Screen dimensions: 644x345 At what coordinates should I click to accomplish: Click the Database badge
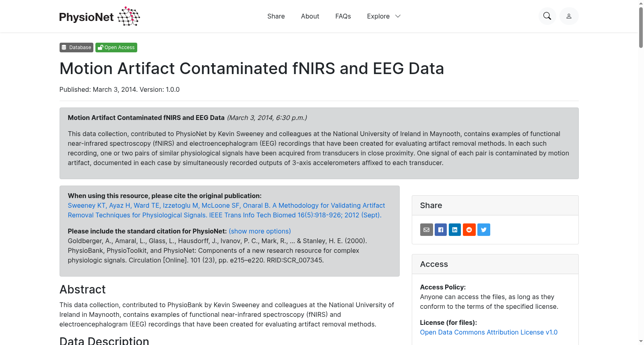[x=76, y=48]
